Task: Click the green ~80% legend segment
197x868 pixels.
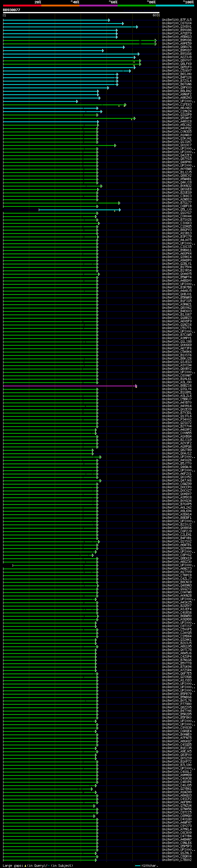Action: 137,6
